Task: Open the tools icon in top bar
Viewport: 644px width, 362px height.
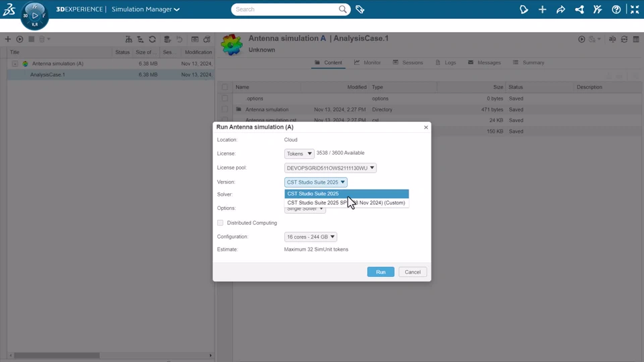Action: 598,9
